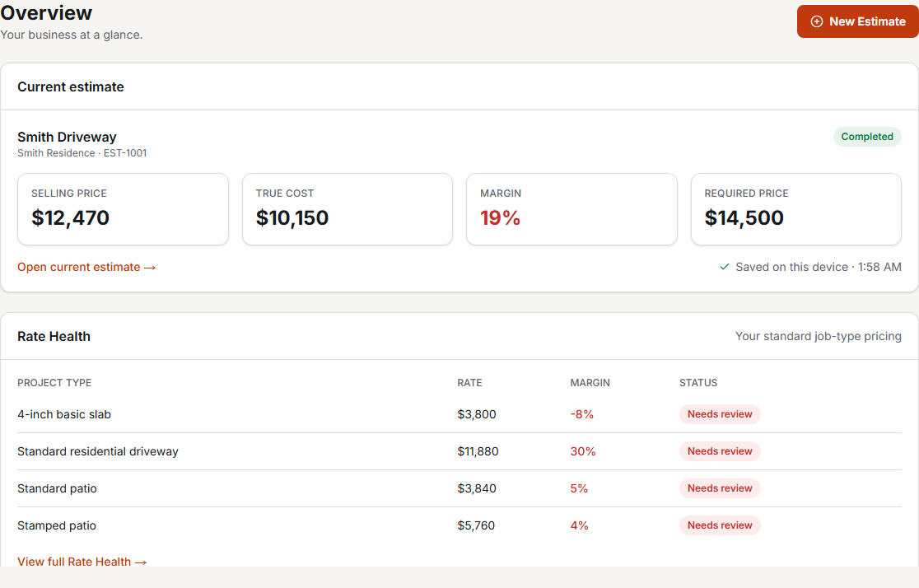Click the $5,760 rate value
The height and width of the screenshot is (588, 919).
click(476, 525)
